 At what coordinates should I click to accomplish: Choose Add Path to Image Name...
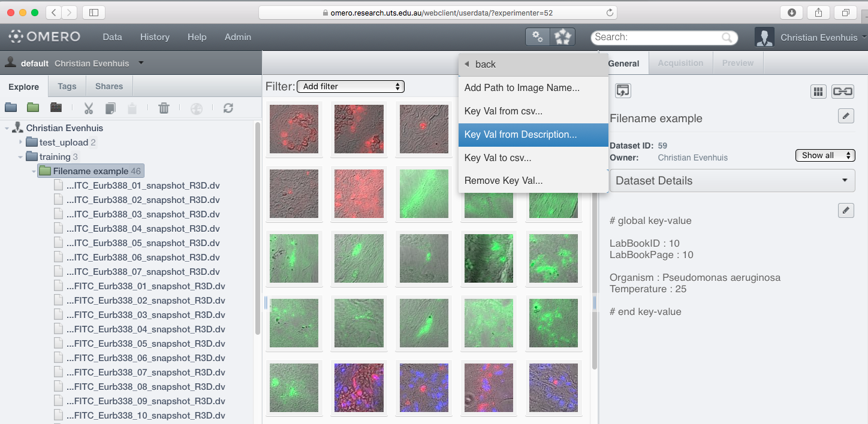coord(533,88)
